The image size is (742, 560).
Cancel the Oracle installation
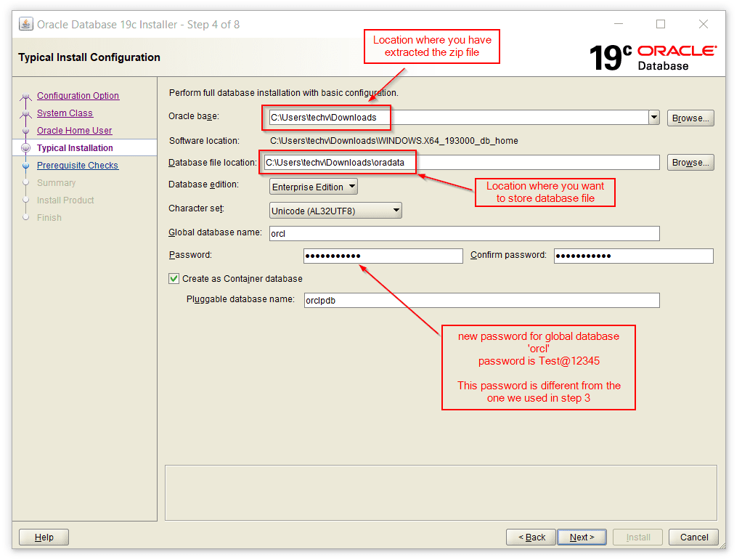(x=693, y=537)
